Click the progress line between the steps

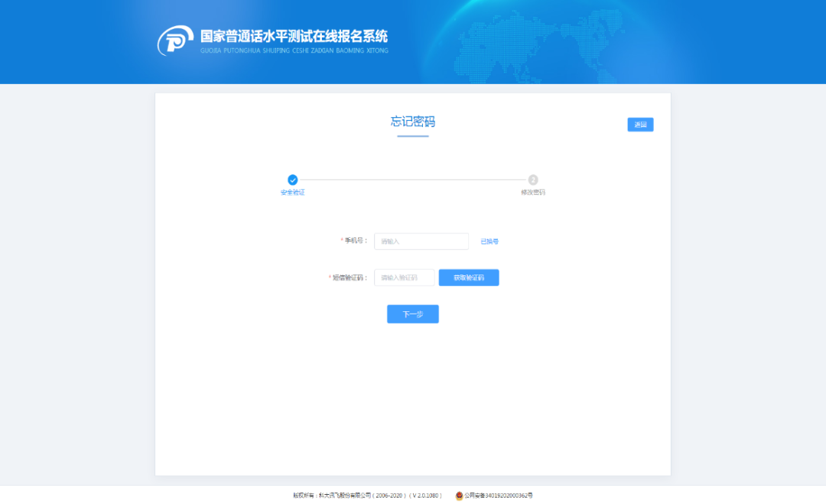coord(413,180)
